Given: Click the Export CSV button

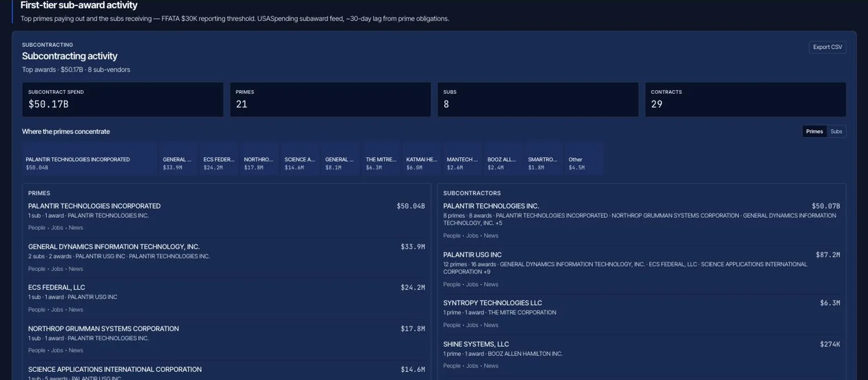Looking at the screenshot, I should pos(827,47).
